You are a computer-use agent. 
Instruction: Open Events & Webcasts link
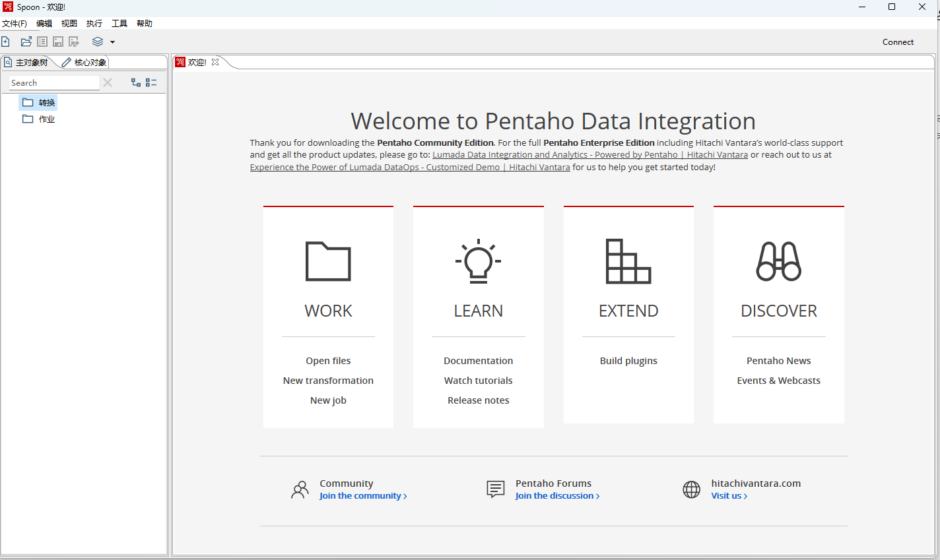point(779,381)
